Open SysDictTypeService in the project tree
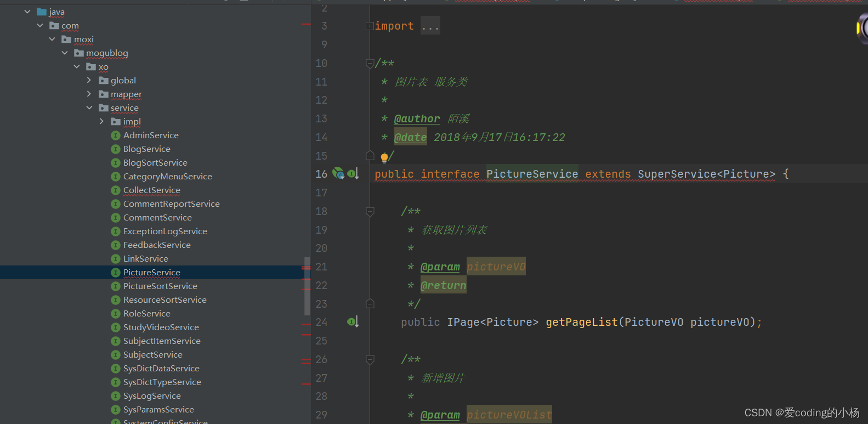868x424 pixels. coord(162,382)
